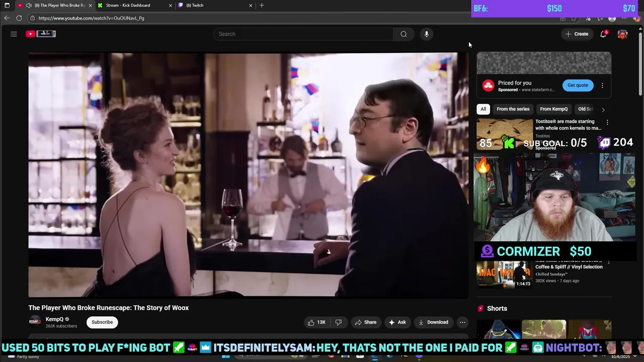The image size is (644, 362).
Task: Close the Twitch tab
Action: (251, 5)
